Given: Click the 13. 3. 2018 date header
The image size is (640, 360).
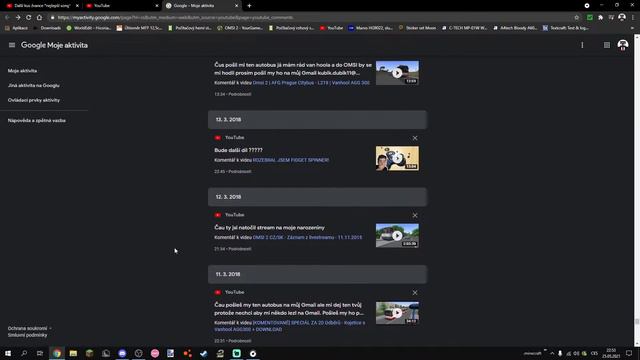Looking at the screenshot, I should point(317,120).
